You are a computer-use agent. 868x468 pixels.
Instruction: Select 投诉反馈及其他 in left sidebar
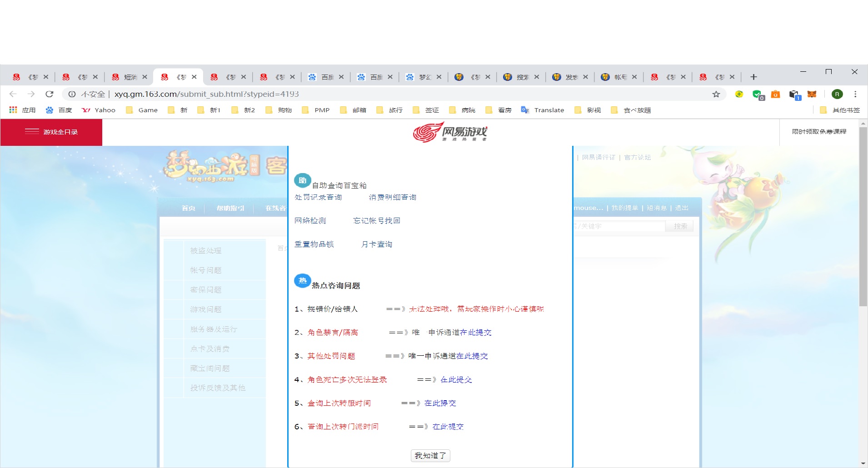[218, 388]
